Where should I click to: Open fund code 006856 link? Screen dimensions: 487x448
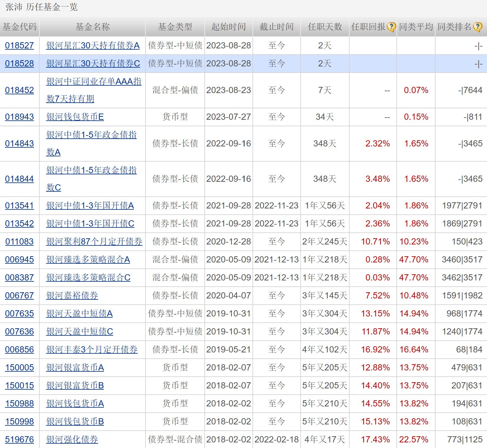19,350
